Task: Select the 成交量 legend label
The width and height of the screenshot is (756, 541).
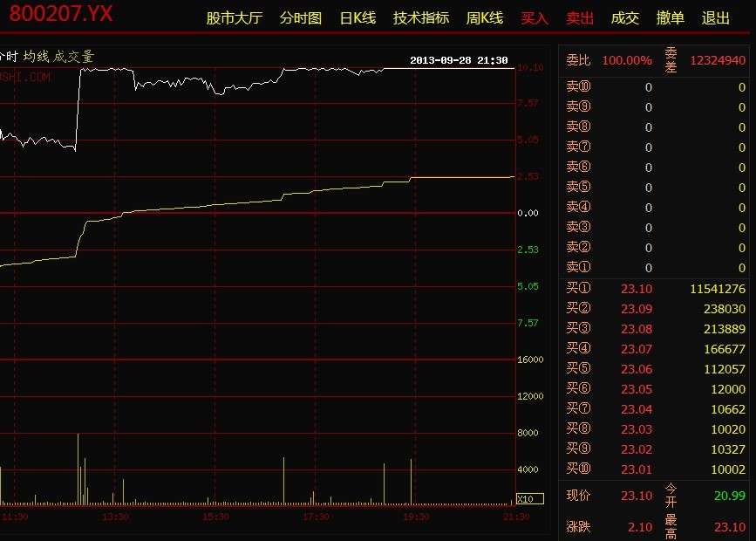Action: click(x=74, y=57)
